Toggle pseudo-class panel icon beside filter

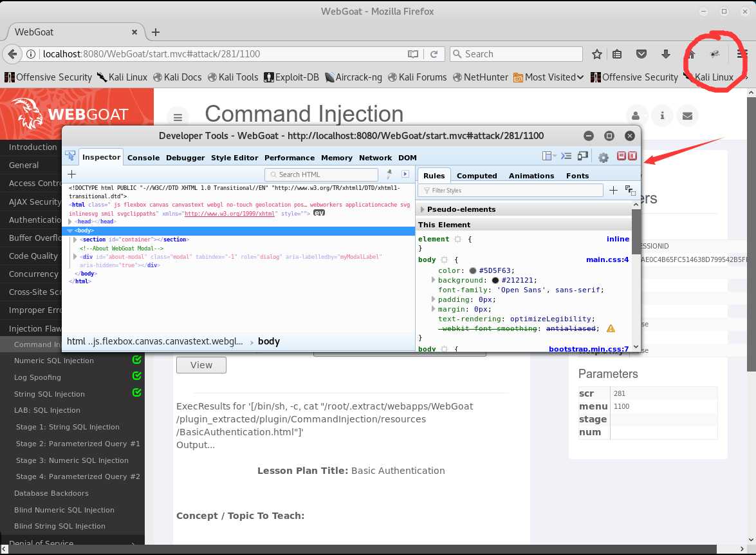630,191
